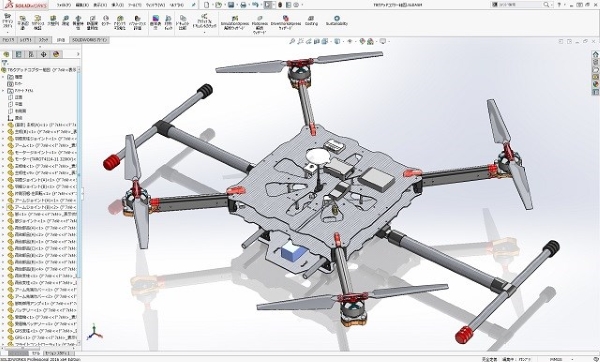Viewport: 600px width, 362px height.
Task: Expand the モーター component tree node
Action: pos(3,159)
